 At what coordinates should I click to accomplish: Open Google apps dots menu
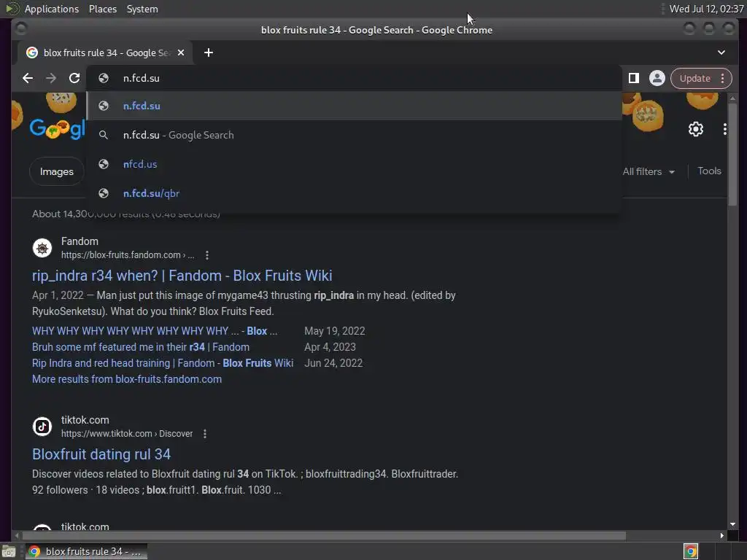pos(724,129)
